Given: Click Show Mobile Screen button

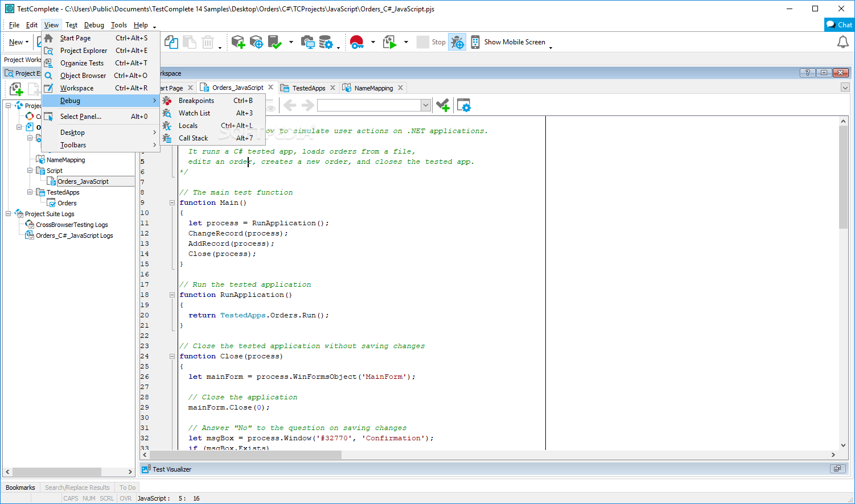Looking at the screenshot, I should pos(515,42).
